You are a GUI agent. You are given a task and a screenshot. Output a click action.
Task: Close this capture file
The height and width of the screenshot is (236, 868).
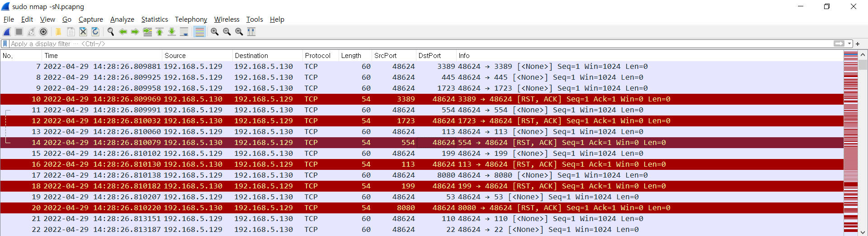click(83, 32)
